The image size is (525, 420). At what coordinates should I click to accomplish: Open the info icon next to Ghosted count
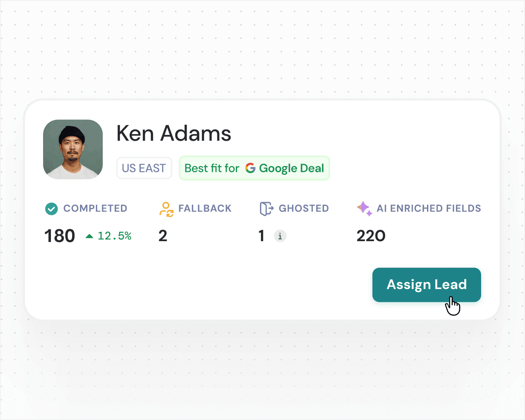[x=280, y=236]
